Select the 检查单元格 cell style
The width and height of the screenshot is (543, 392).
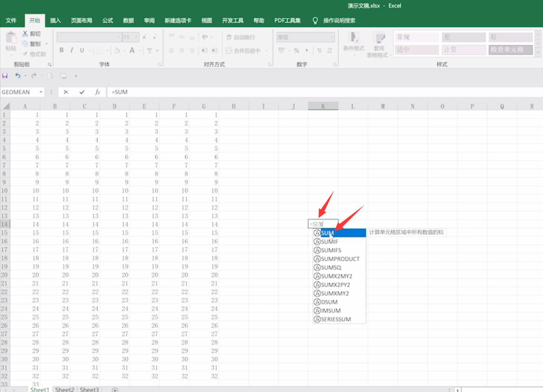point(510,50)
